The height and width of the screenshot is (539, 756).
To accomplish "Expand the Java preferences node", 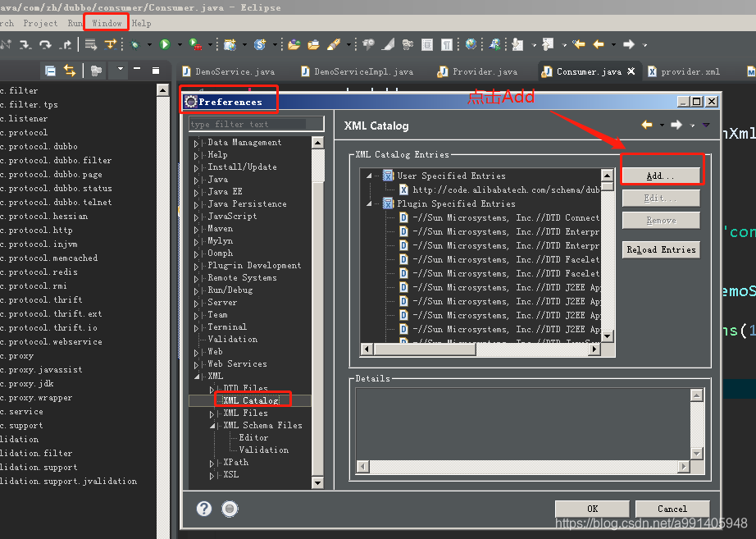I will tap(196, 180).
